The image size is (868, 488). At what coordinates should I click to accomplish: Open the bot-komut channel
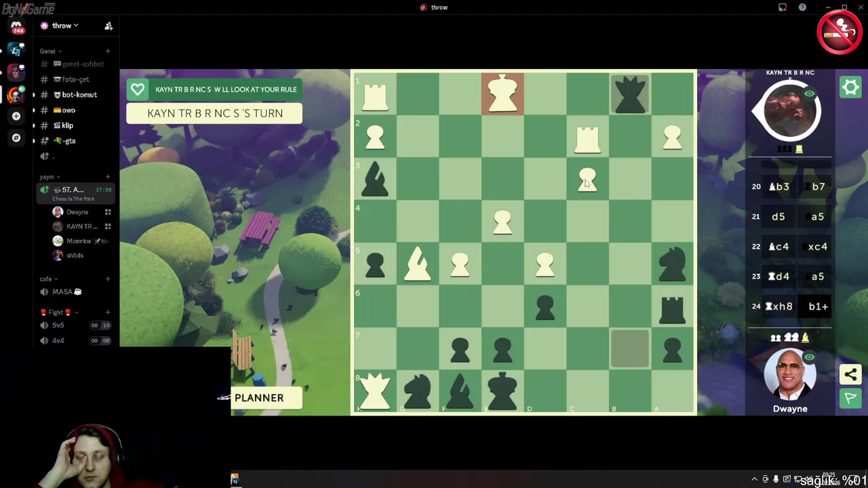(75, 95)
